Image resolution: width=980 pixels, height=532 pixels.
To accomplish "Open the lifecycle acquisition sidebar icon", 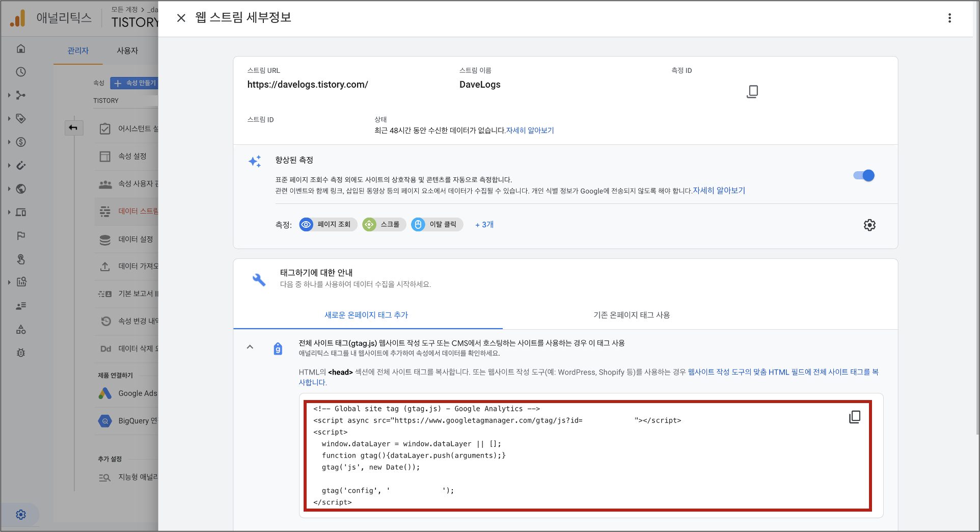I will point(21,95).
